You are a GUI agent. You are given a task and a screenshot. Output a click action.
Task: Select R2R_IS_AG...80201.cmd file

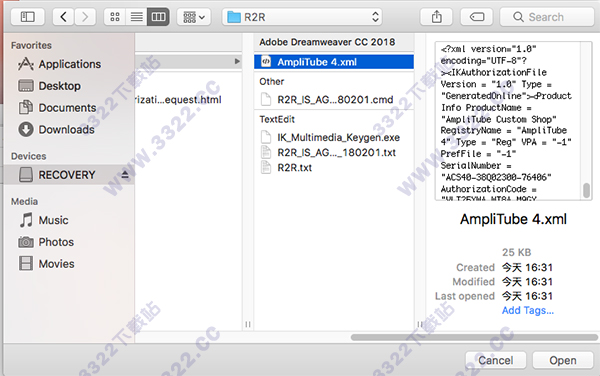(x=334, y=99)
